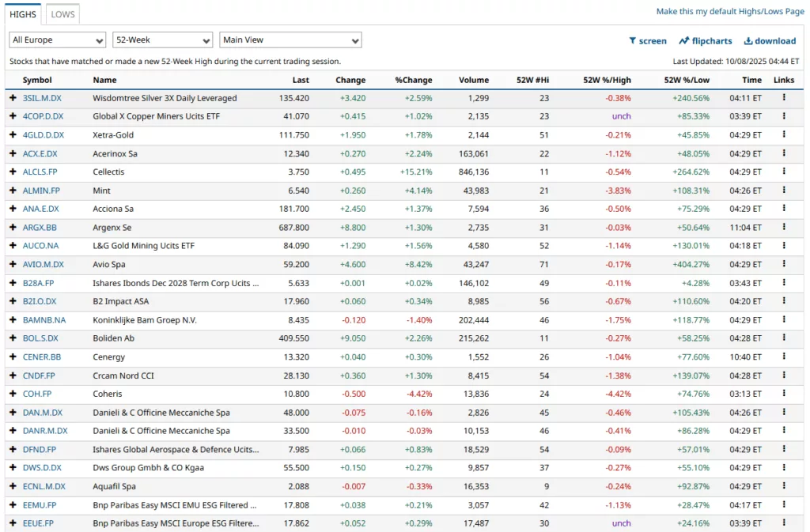Switch to the LOWS tab
Viewport: 810px width, 532px height.
pyautogui.click(x=63, y=14)
